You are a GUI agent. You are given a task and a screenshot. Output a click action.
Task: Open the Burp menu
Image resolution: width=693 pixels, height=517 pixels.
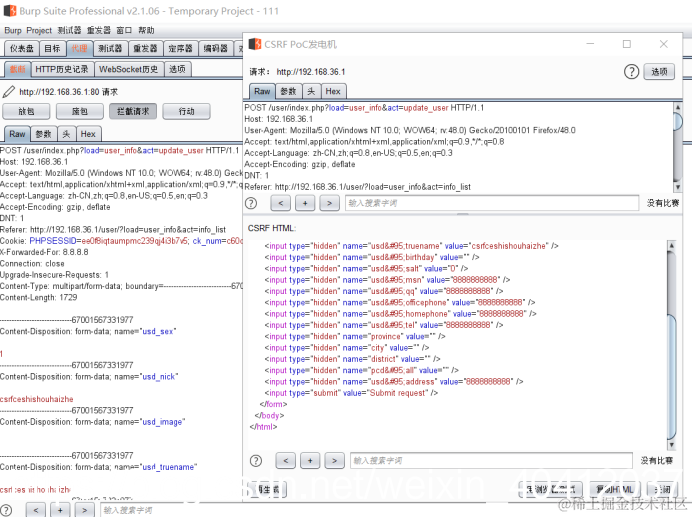[x=13, y=30]
